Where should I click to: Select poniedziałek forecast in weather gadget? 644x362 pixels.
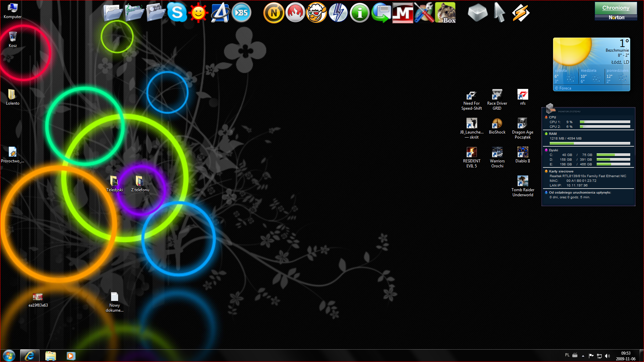[x=617, y=76]
